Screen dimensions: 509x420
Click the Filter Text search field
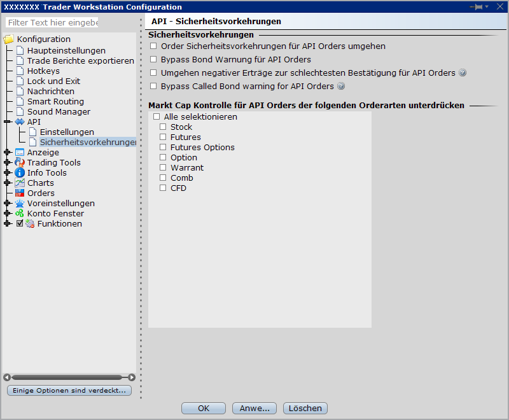53,23
